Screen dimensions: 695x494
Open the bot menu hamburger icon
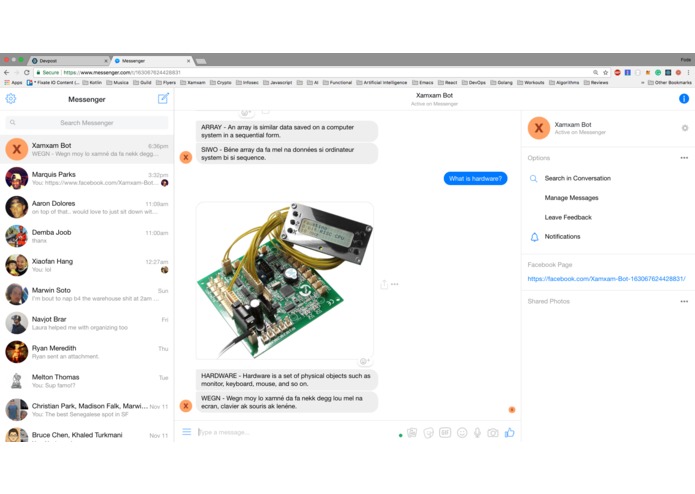tap(187, 432)
